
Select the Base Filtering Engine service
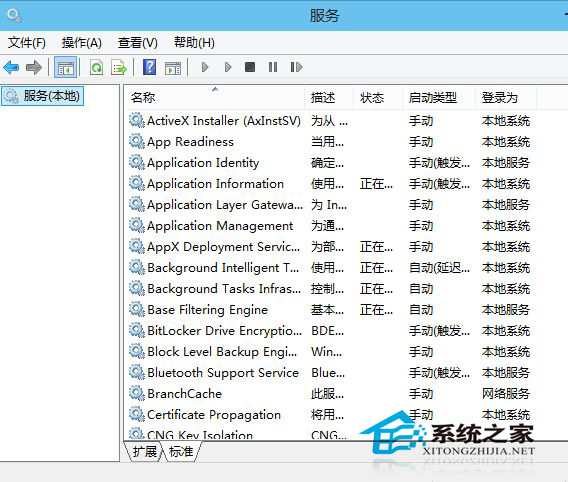330,310
